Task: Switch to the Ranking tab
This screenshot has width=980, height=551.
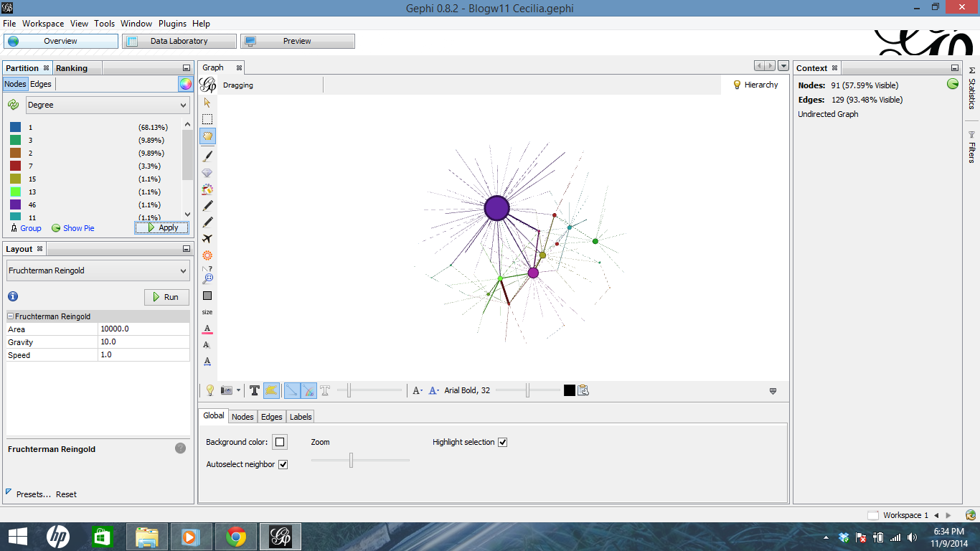Action: pyautogui.click(x=72, y=68)
